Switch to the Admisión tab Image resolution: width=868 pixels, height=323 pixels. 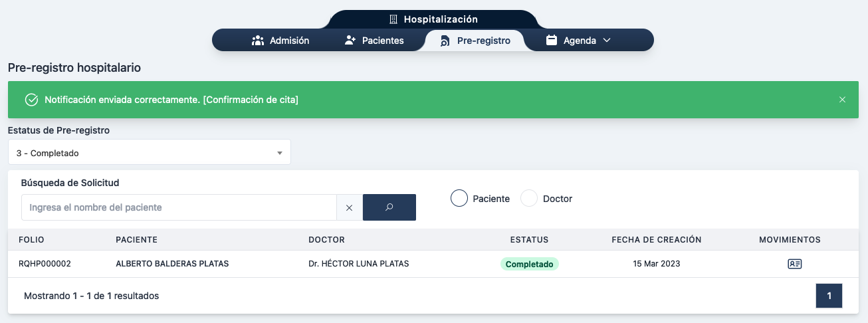point(280,41)
